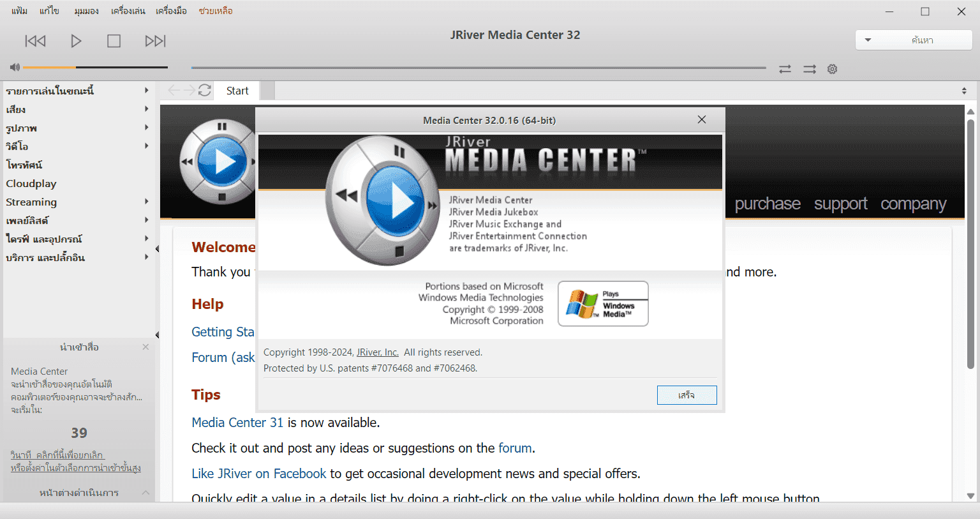Open the แก้ไข menu
Viewport: 980px width, 519px height.
(x=49, y=11)
